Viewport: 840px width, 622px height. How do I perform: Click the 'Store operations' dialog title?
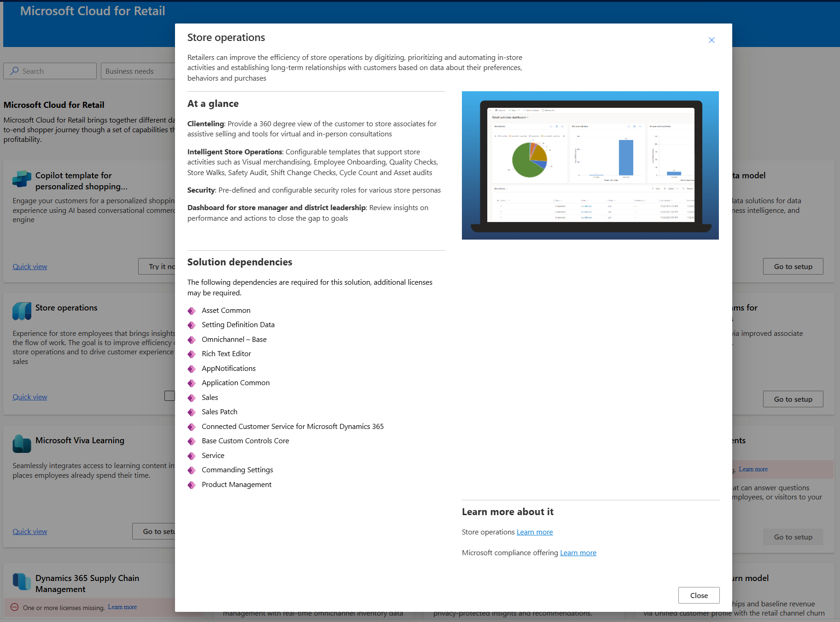[226, 37]
